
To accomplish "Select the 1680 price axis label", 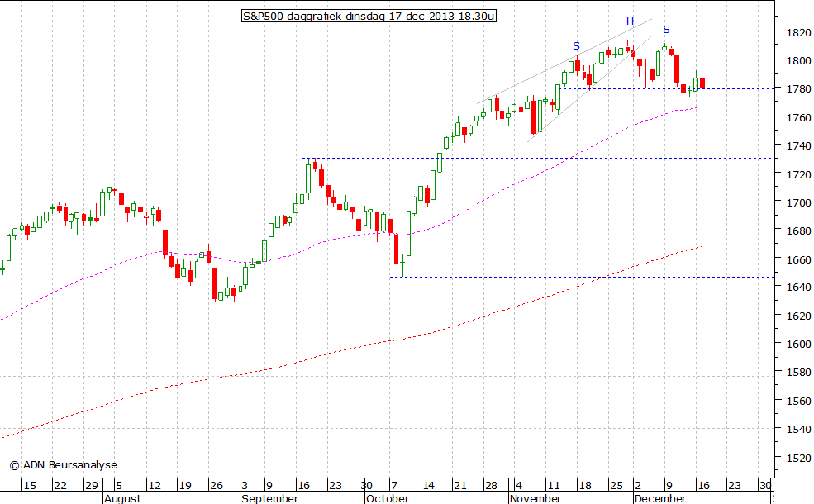I will coord(799,231).
